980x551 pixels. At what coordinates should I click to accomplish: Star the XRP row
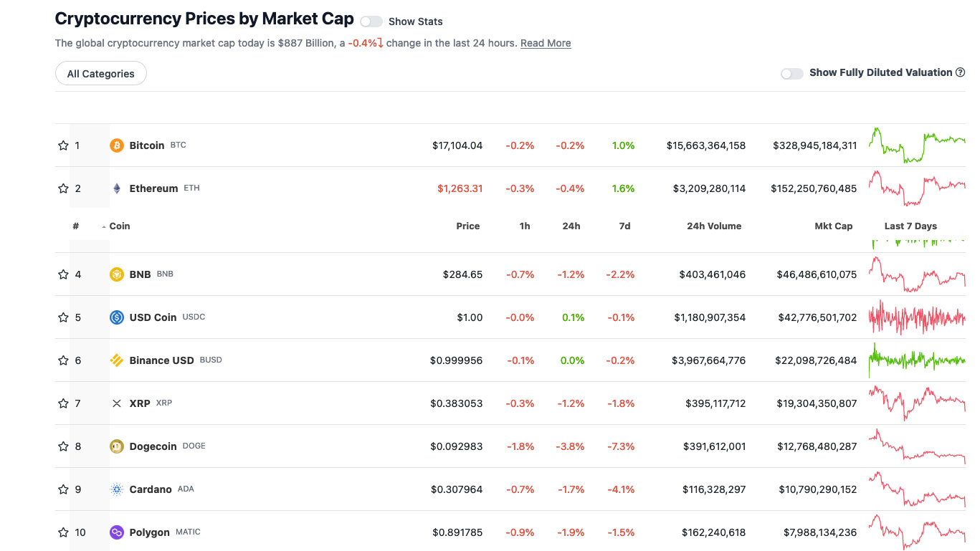point(63,403)
